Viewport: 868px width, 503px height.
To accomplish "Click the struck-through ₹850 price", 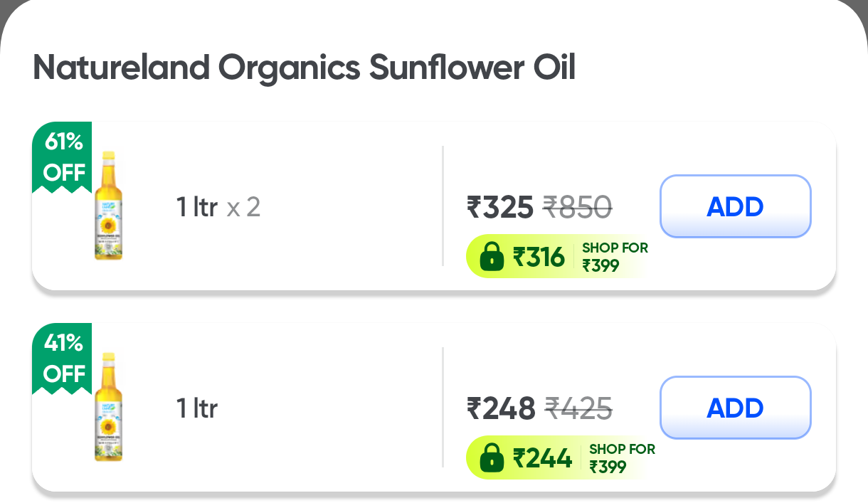I will [x=577, y=208].
